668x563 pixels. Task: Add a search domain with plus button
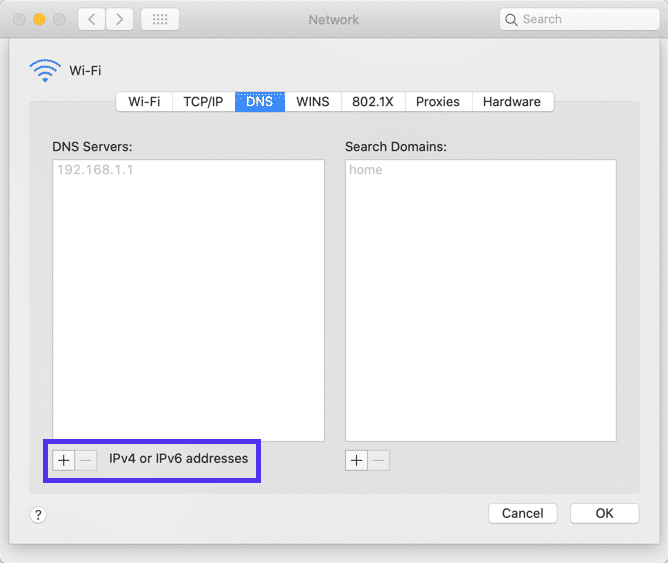[356, 460]
